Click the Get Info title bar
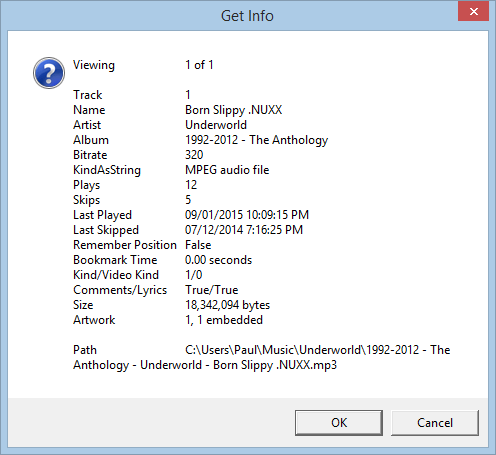The width and height of the screenshot is (496, 455). click(247, 16)
